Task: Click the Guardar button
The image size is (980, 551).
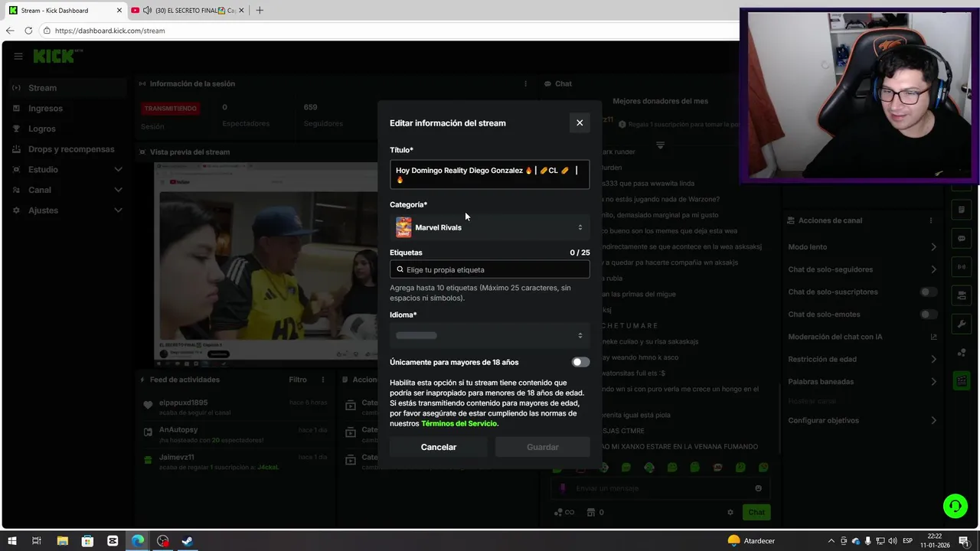Action: click(x=542, y=447)
